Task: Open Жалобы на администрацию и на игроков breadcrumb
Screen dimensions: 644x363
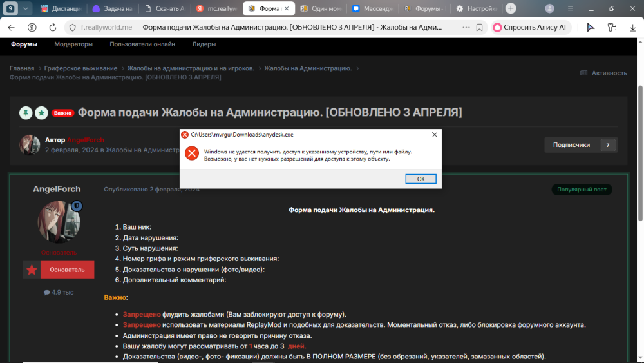Action: 191,68
